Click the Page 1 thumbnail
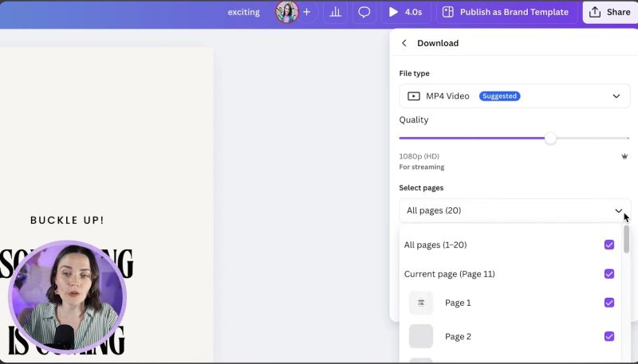The height and width of the screenshot is (364, 638). (421, 303)
